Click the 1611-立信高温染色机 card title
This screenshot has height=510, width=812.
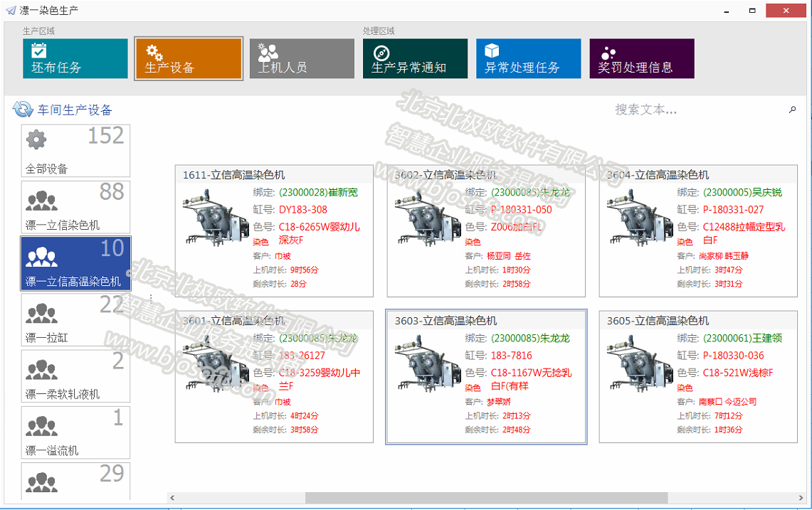coord(233,175)
